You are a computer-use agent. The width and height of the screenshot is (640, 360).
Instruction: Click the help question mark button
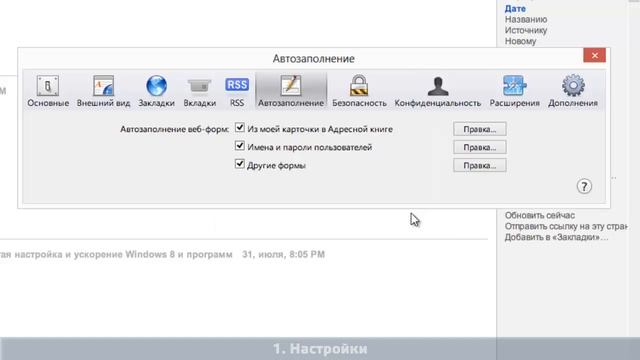tap(584, 187)
